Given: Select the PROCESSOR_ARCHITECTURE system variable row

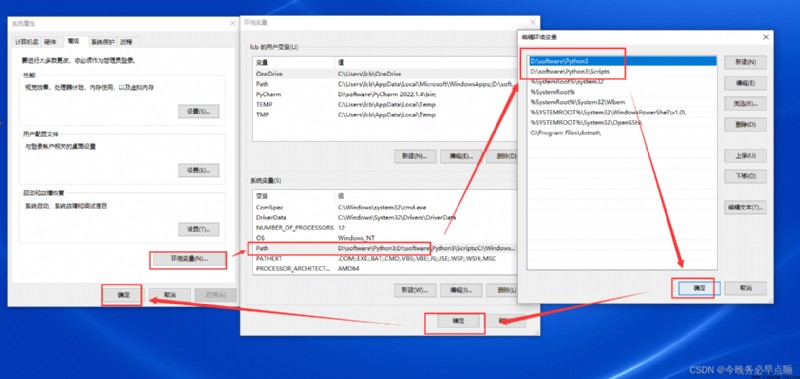Looking at the screenshot, I should [385, 269].
